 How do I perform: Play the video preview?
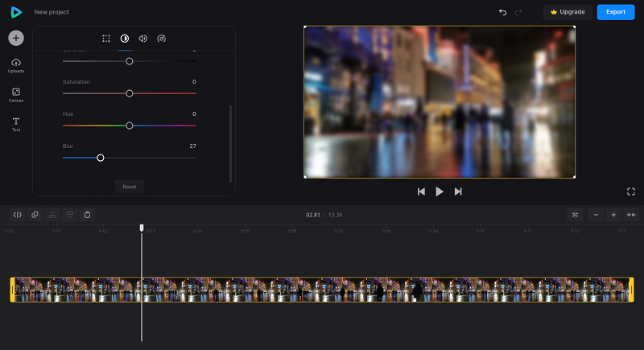(440, 191)
